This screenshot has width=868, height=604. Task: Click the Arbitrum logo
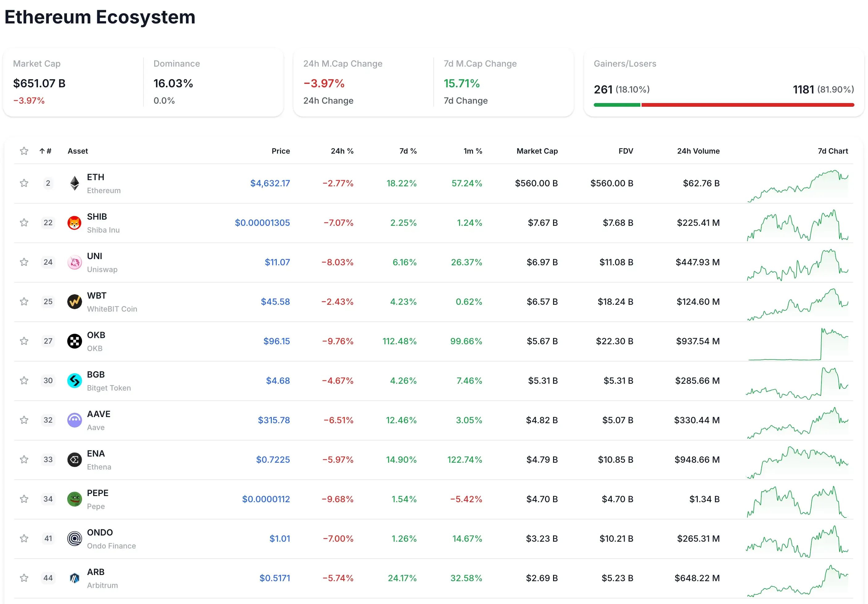(74, 578)
